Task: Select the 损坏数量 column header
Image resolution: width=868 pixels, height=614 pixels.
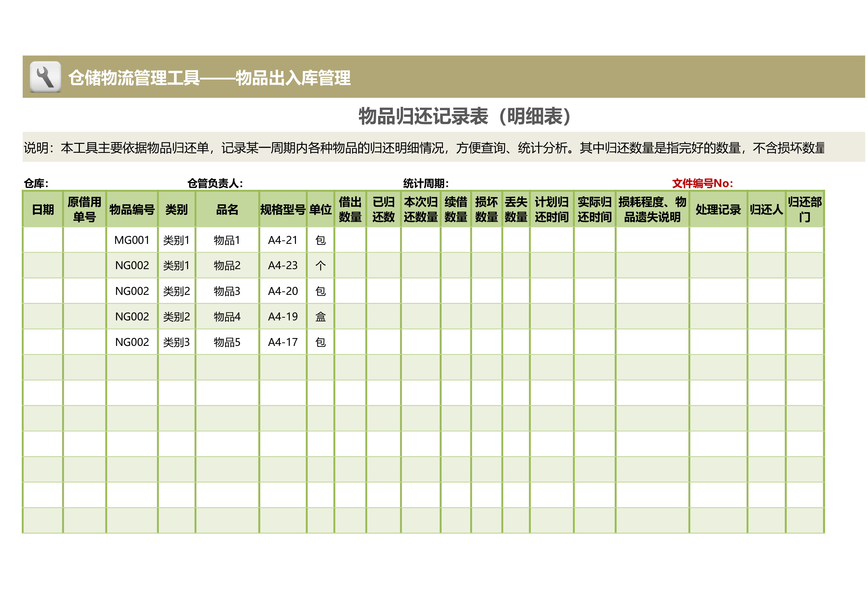Action: coord(486,209)
